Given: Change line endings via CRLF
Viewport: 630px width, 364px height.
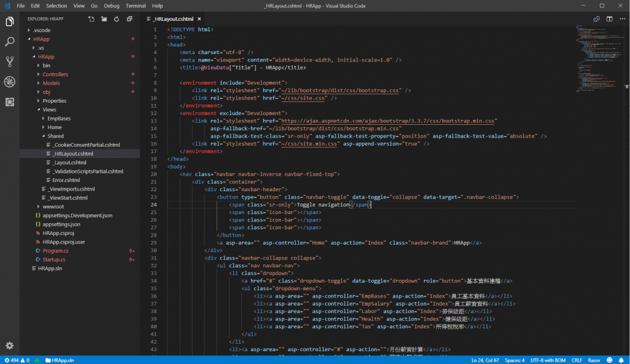Looking at the screenshot, I should [576, 360].
